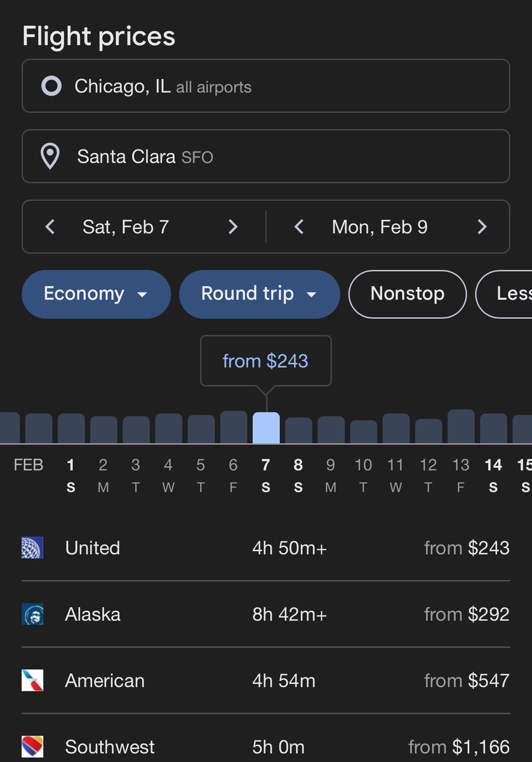532x762 pixels.
Task: Advance departure date with next arrow
Action: point(233,227)
